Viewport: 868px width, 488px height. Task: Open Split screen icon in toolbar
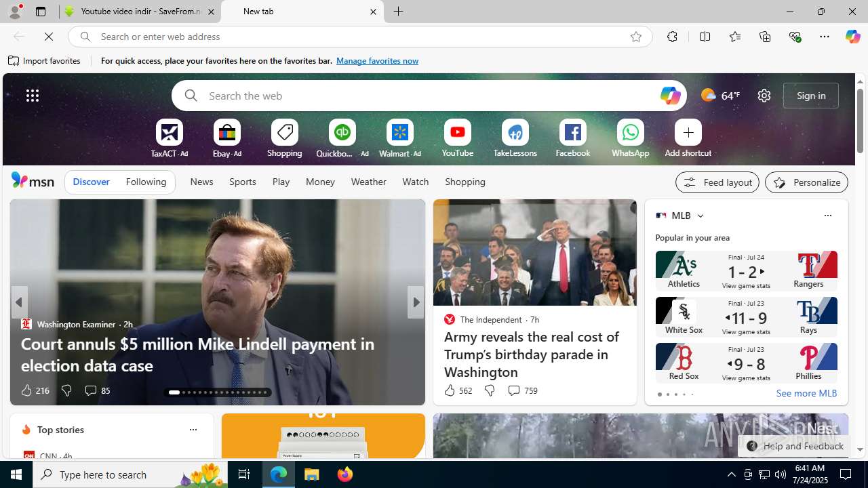click(x=705, y=37)
